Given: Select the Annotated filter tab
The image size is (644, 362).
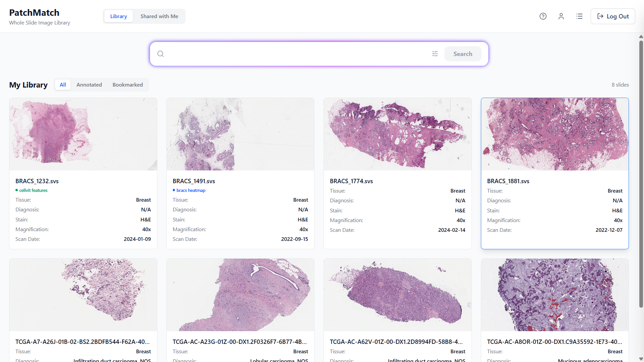Looking at the screenshot, I should [89, 85].
